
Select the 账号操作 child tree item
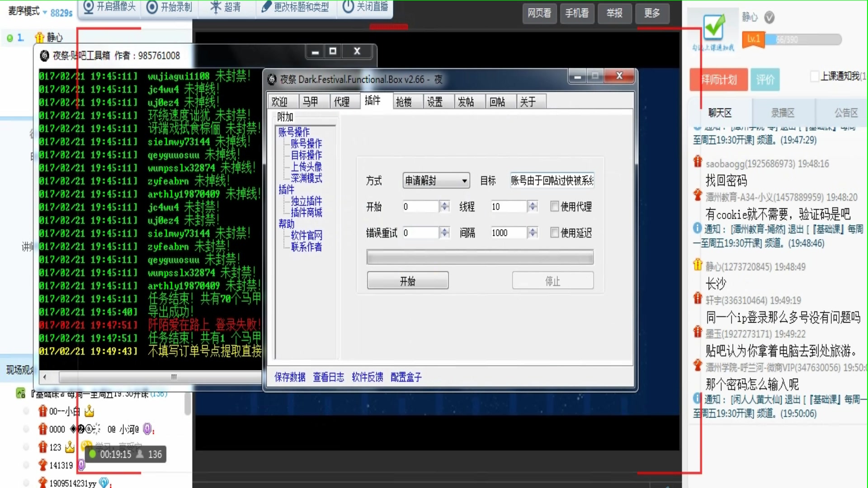pyautogui.click(x=306, y=144)
